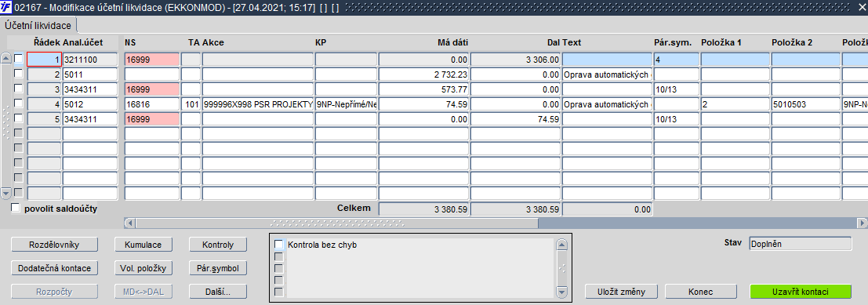Click Pár.sym. cell 10/13 in row 3
Screen dimensions: 868x305
tap(676, 89)
